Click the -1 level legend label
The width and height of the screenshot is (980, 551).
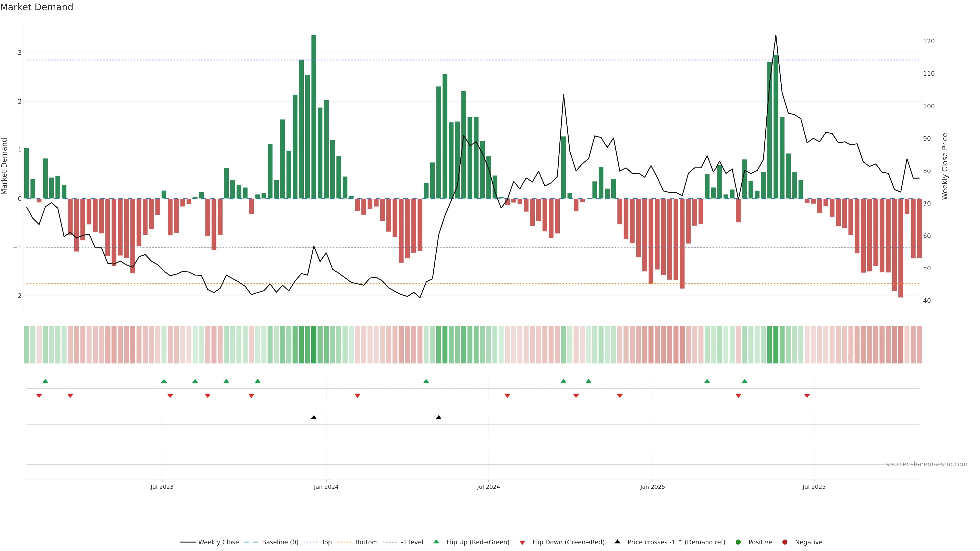(x=412, y=542)
